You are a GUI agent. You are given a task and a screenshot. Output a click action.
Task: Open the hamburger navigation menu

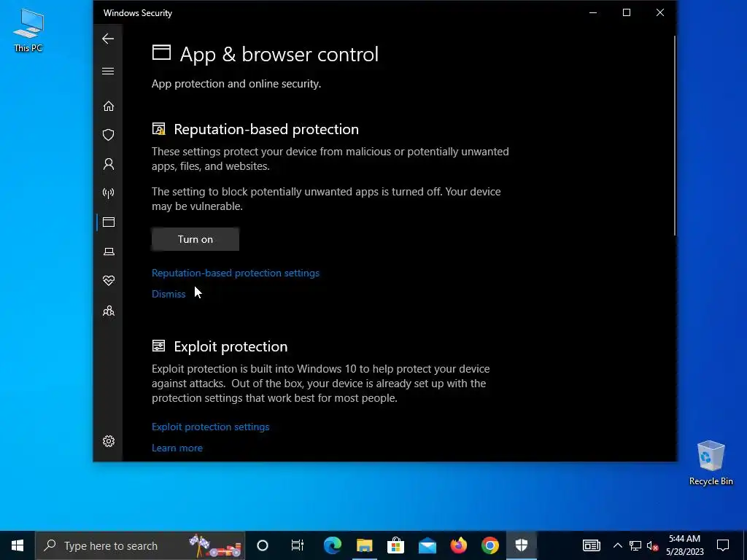pyautogui.click(x=108, y=71)
